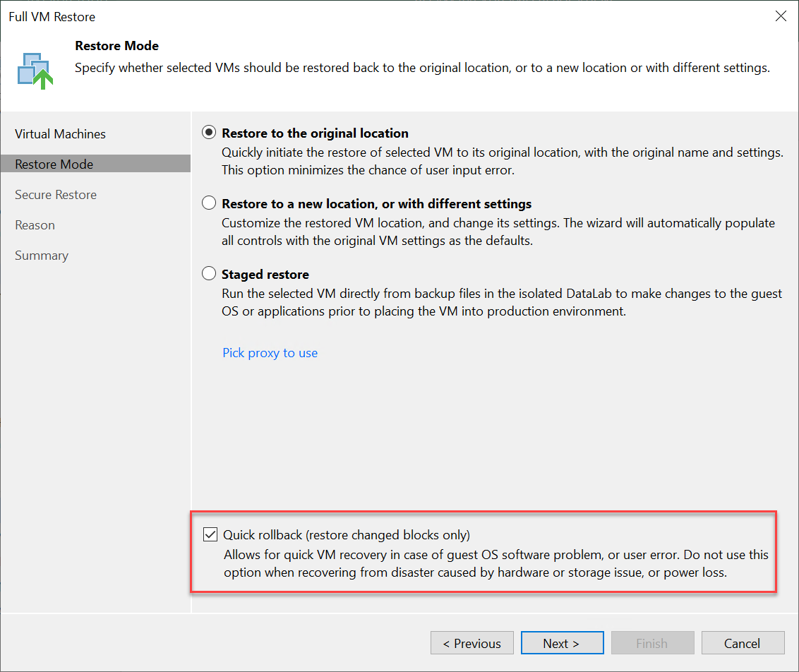Close the Full VM Restore dialog

coord(781,16)
